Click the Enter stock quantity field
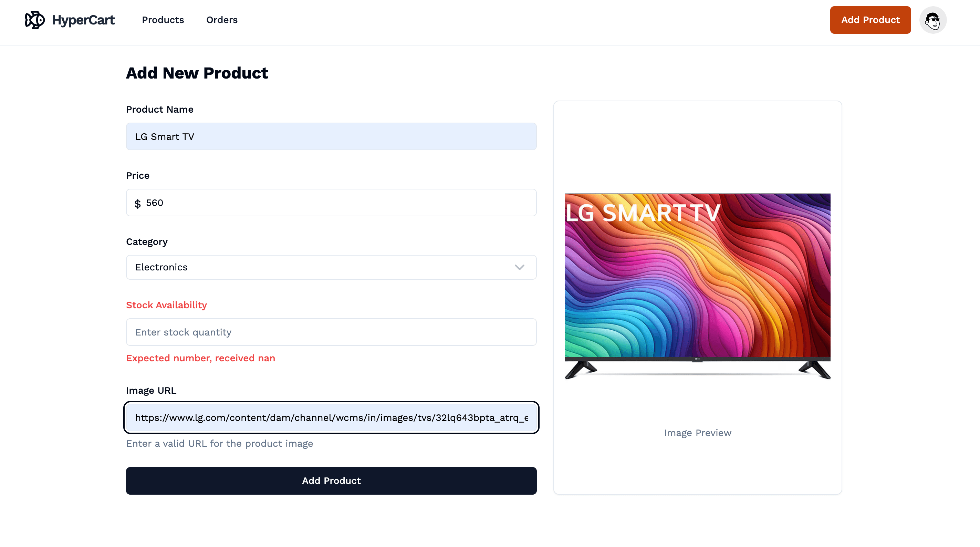Image resolution: width=980 pixels, height=547 pixels. pos(331,332)
